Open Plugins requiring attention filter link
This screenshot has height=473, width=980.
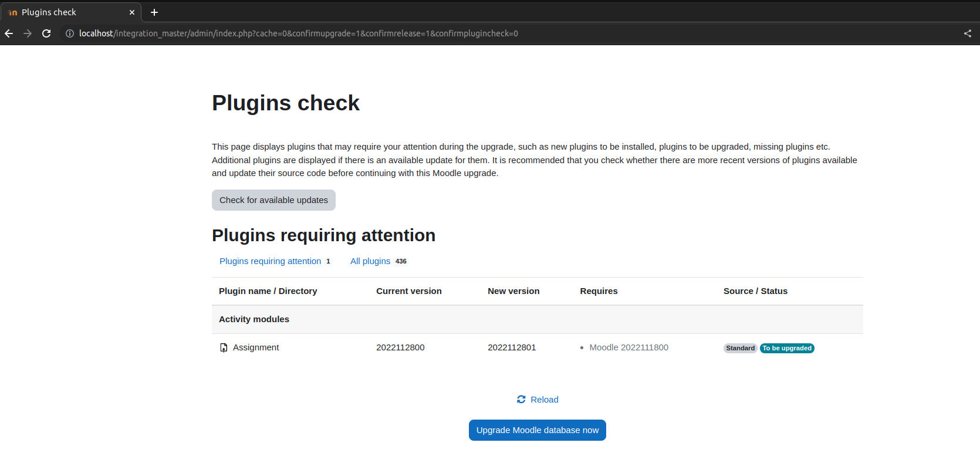point(271,261)
